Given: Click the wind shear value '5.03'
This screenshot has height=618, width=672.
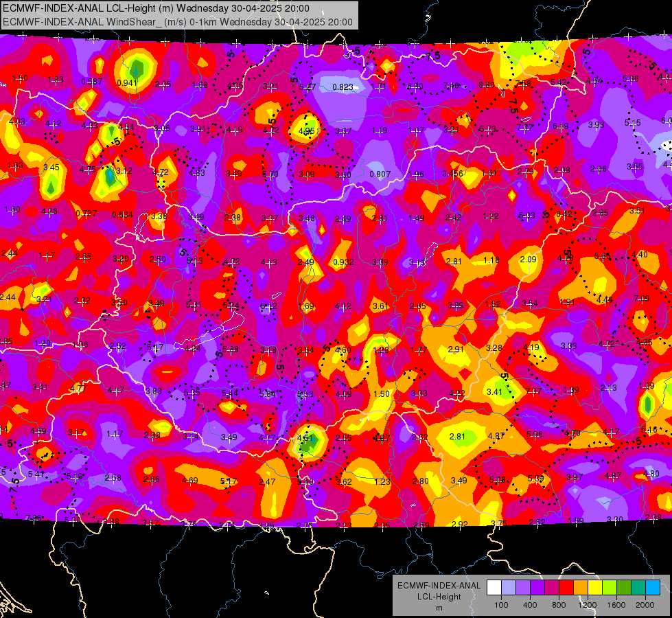Looking at the screenshot, I should pos(526,216).
